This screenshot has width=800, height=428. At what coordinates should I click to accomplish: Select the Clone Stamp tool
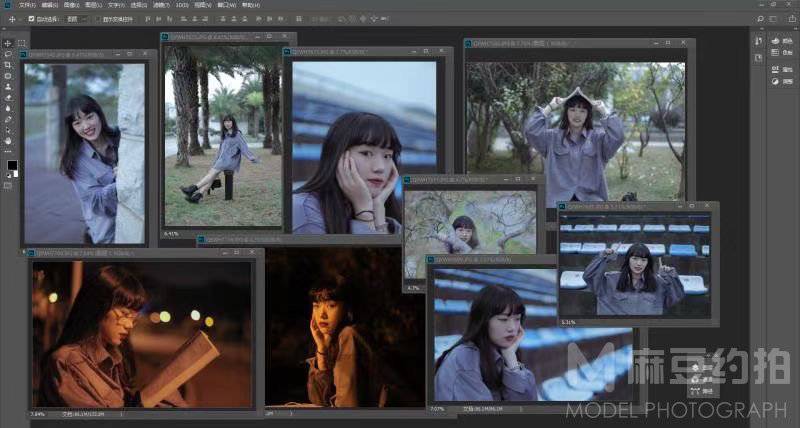tap(8, 86)
